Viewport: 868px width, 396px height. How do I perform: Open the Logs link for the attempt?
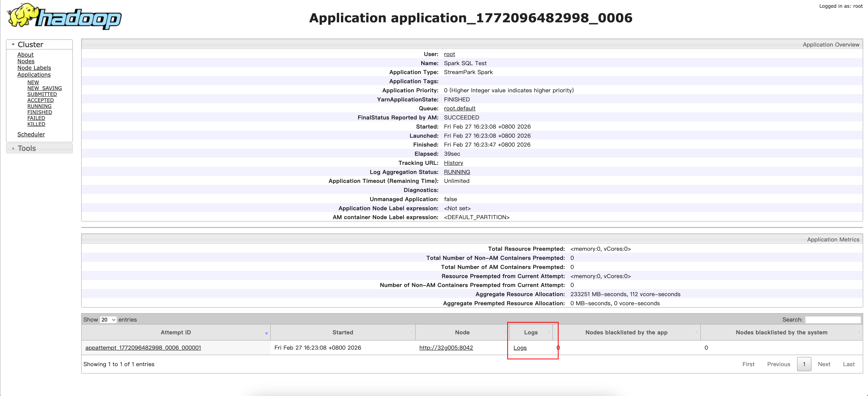tap(520, 348)
